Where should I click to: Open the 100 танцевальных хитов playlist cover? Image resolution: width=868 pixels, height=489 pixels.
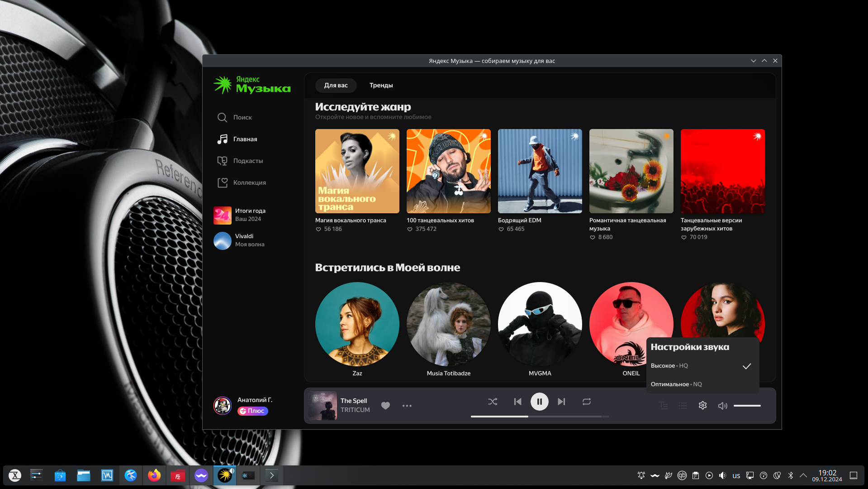click(448, 171)
